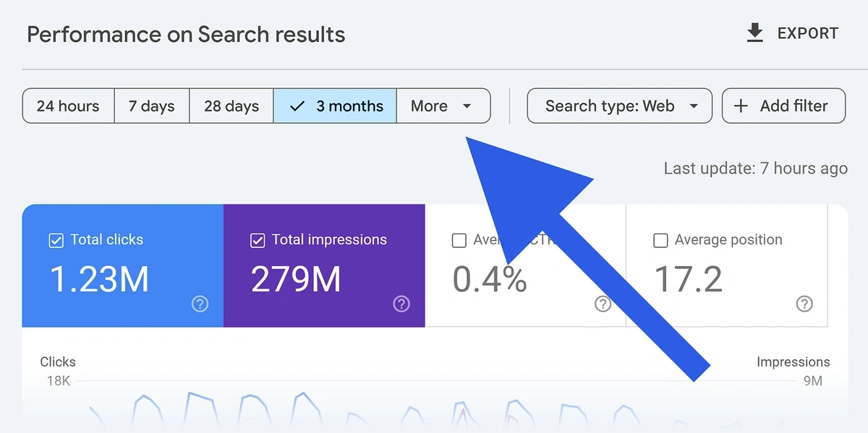Expand the More date range dropdown
Viewport: 868px width, 433px height.
[x=443, y=106]
